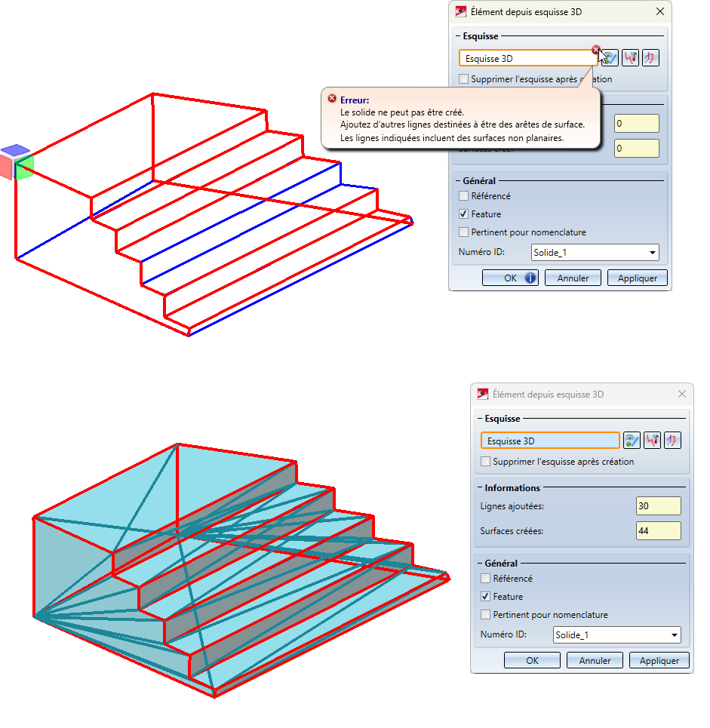Enable Supprimer l'esquisse après création in the upper dialog
710x728 pixels.
(x=463, y=79)
